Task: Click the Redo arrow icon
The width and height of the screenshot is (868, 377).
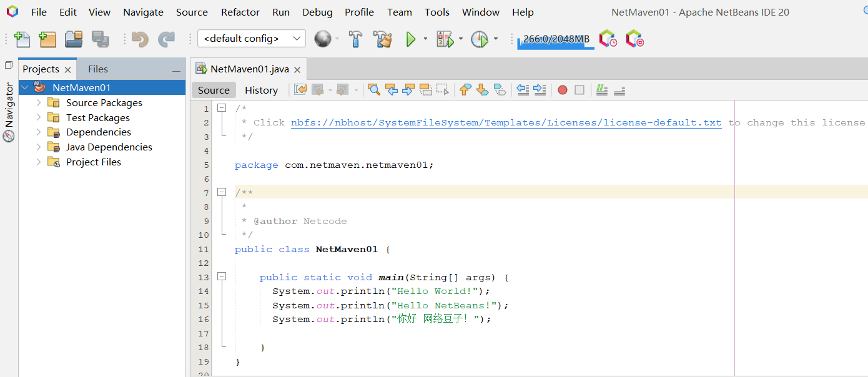Action: [166, 39]
